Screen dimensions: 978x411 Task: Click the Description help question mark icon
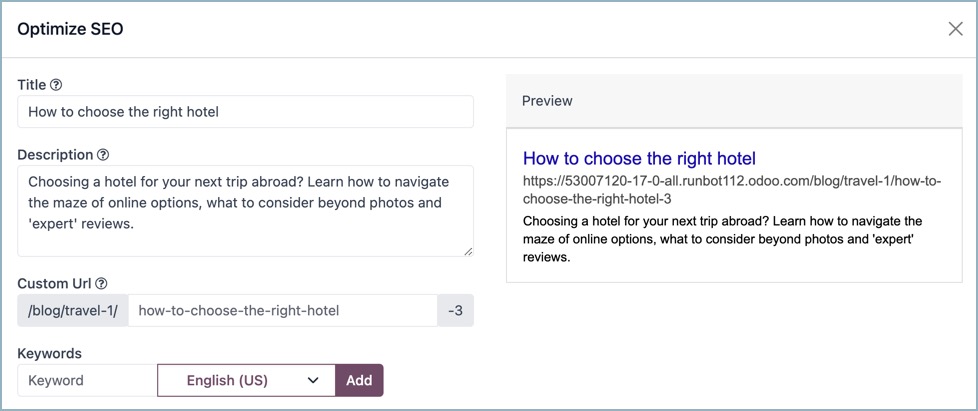pyautogui.click(x=103, y=155)
